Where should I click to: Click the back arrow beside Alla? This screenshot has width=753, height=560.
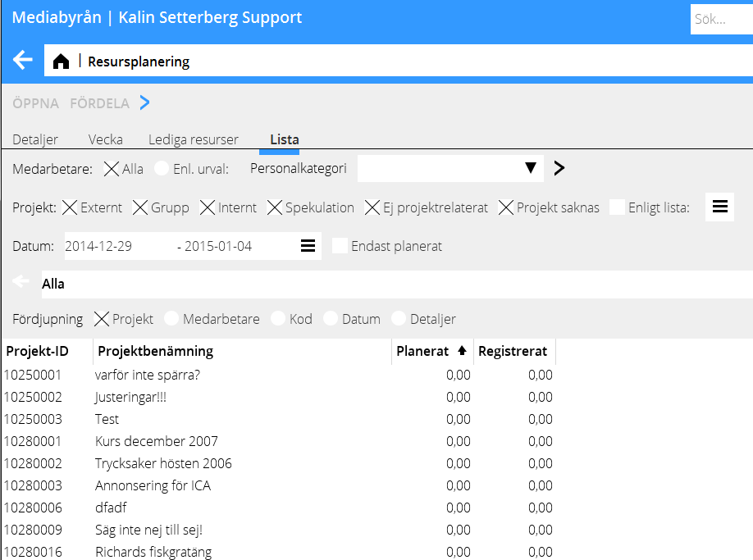[x=21, y=282]
